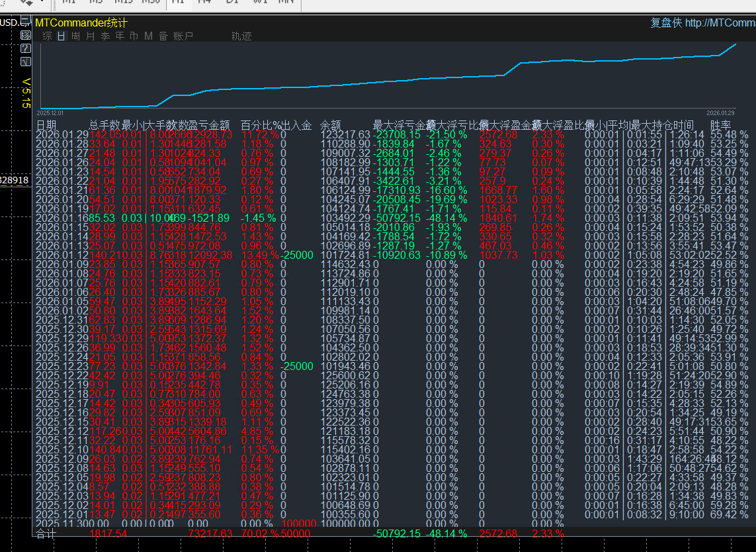Click the 持仓时间 column header

coord(673,126)
